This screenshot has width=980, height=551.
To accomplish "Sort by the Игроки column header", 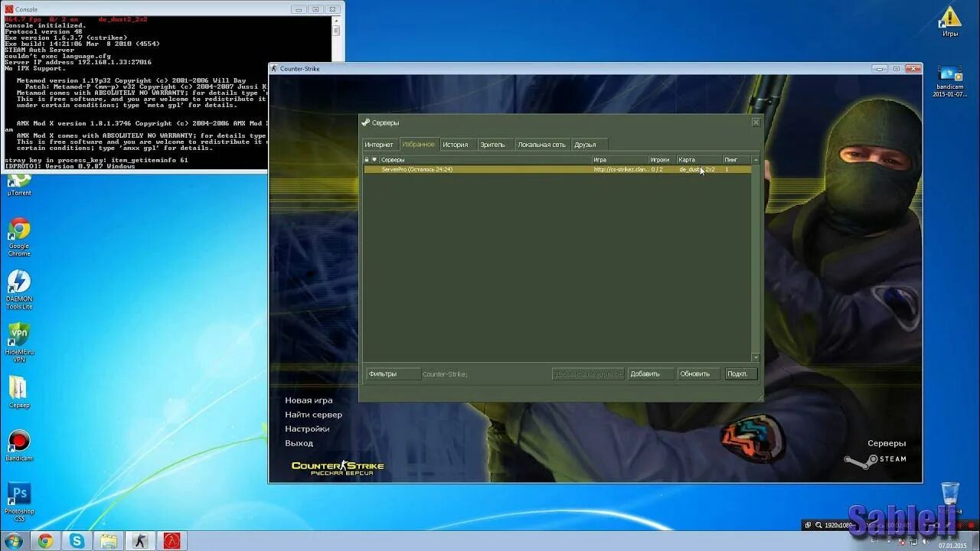I will tap(662, 160).
